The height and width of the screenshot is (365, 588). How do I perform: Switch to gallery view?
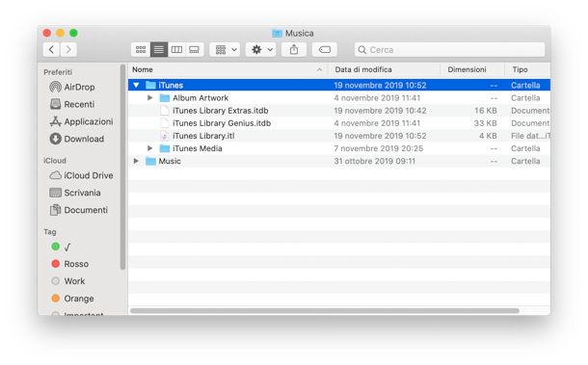(x=195, y=49)
